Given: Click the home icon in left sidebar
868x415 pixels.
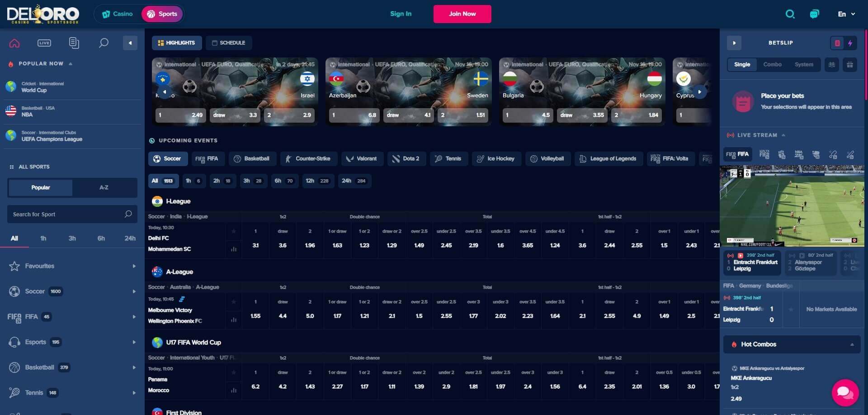Looking at the screenshot, I should point(14,43).
